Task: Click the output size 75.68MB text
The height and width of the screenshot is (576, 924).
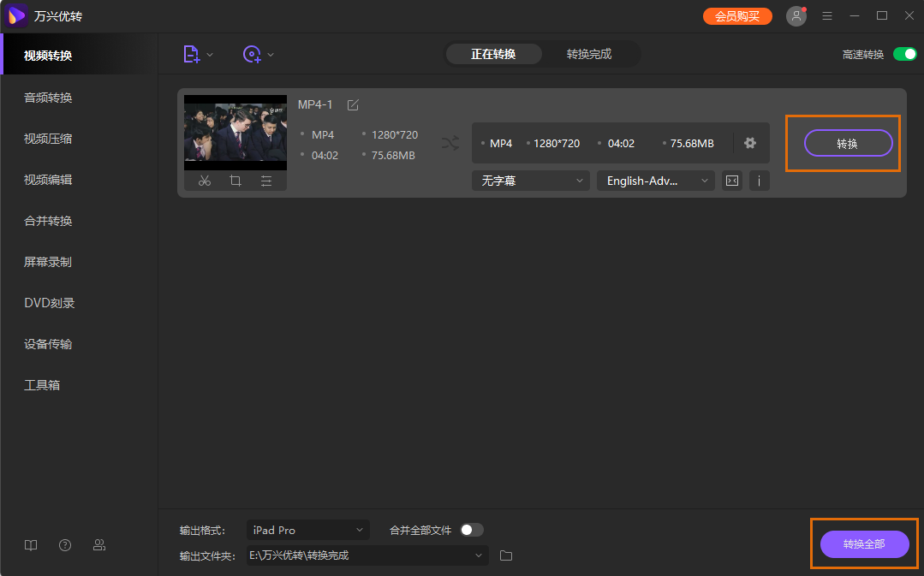Action: point(693,143)
